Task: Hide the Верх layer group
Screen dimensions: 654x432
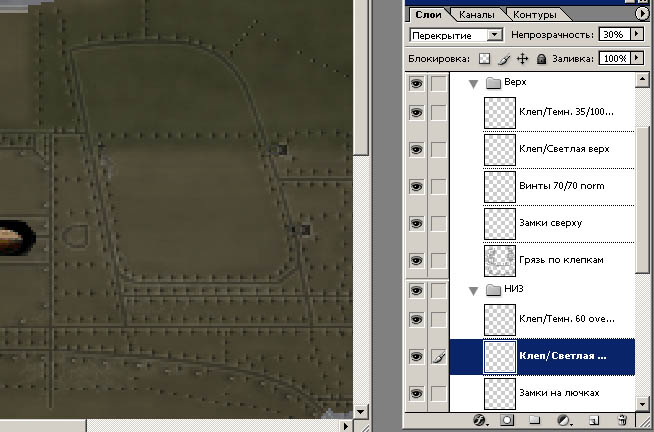Action: pos(416,83)
